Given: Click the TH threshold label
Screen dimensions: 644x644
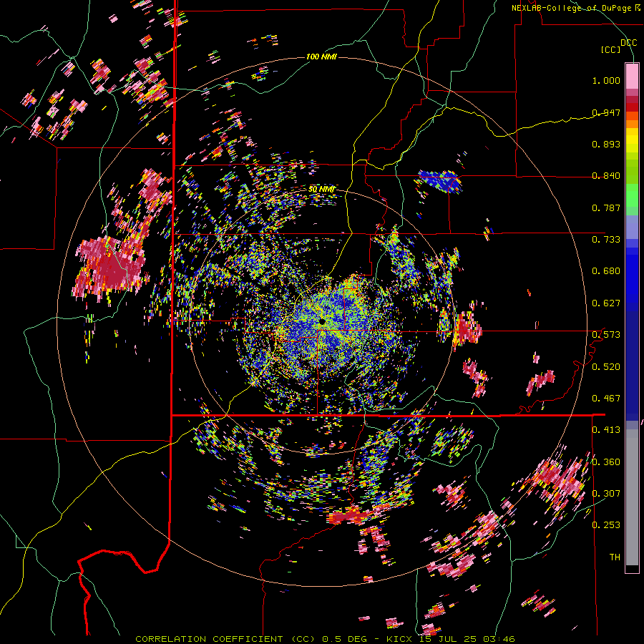Looking at the screenshot, I should [x=615, y=557].
